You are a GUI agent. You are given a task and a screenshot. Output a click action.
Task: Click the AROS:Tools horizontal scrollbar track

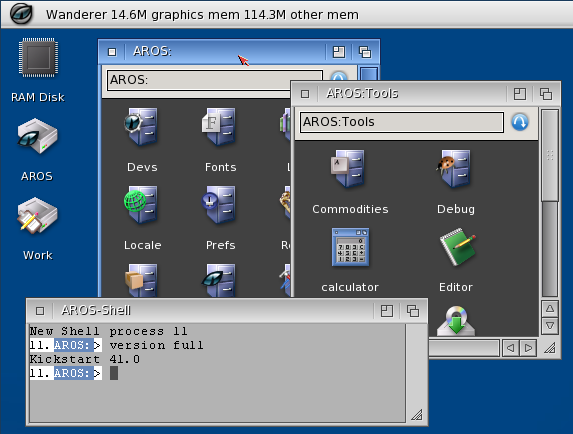464,348
